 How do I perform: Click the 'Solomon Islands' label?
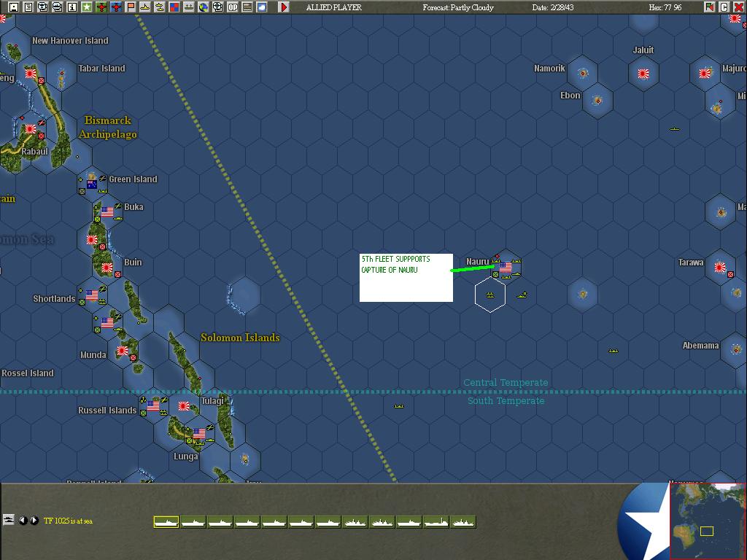pyautogui.click(x=240, y=338)
